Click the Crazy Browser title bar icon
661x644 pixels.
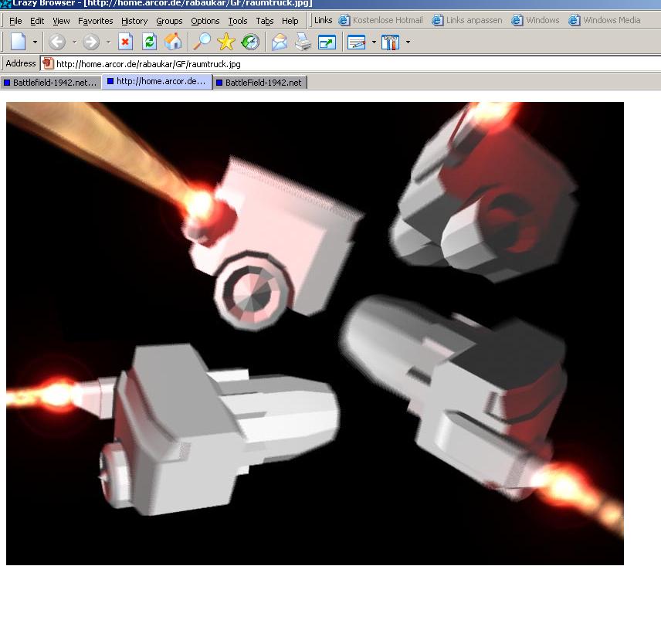(5, 3)
